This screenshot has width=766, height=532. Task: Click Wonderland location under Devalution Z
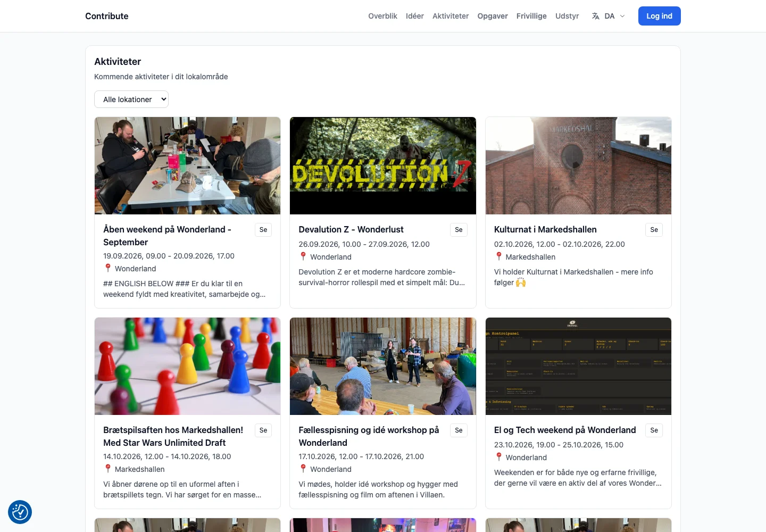point(331,257)
